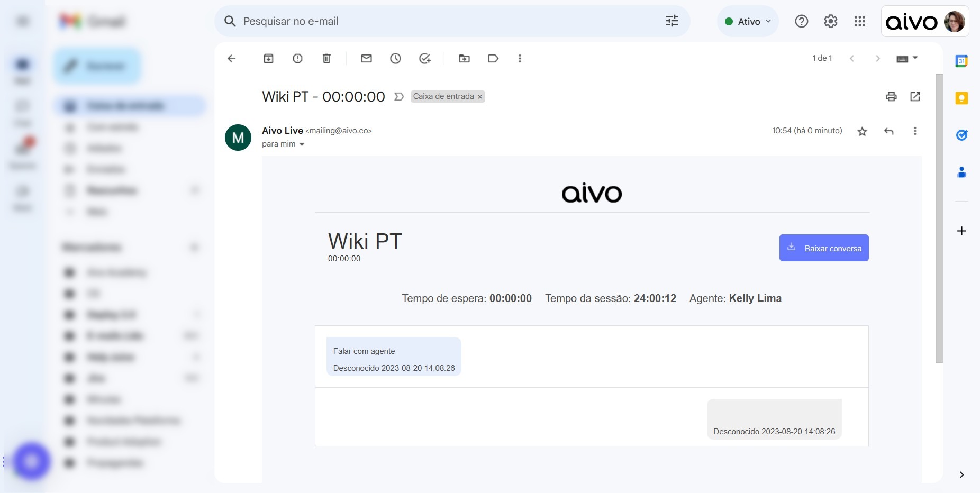Delete the email with the trash icon
Viewport: 980px width, 493px height.
pos(326,59)
